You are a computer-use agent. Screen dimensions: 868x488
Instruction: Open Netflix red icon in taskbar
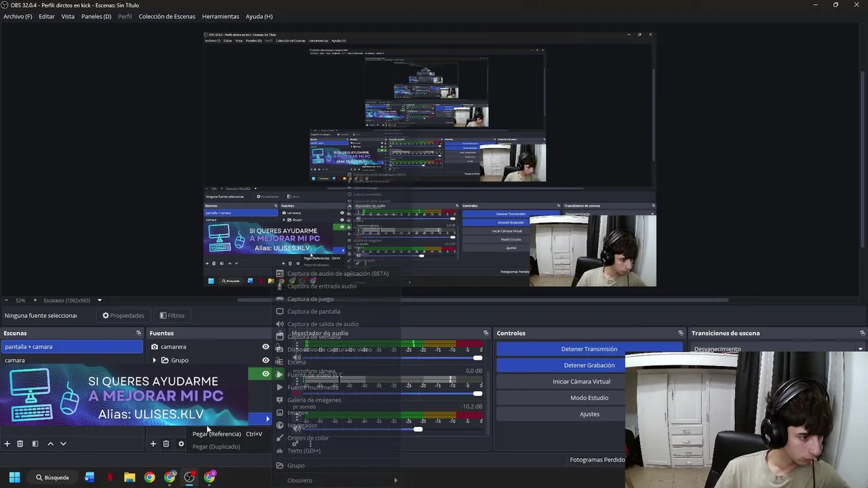[109, 477]
